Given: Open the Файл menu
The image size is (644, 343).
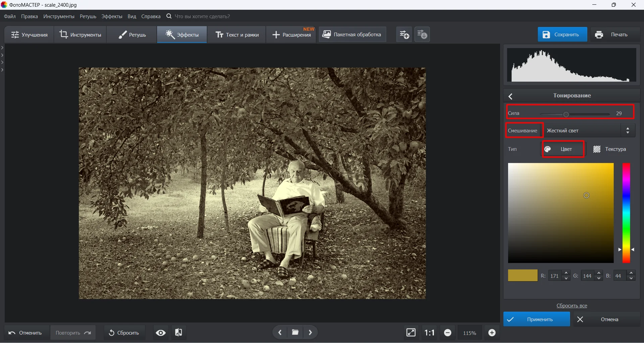Looking at the screenshot, I should 10,16.
